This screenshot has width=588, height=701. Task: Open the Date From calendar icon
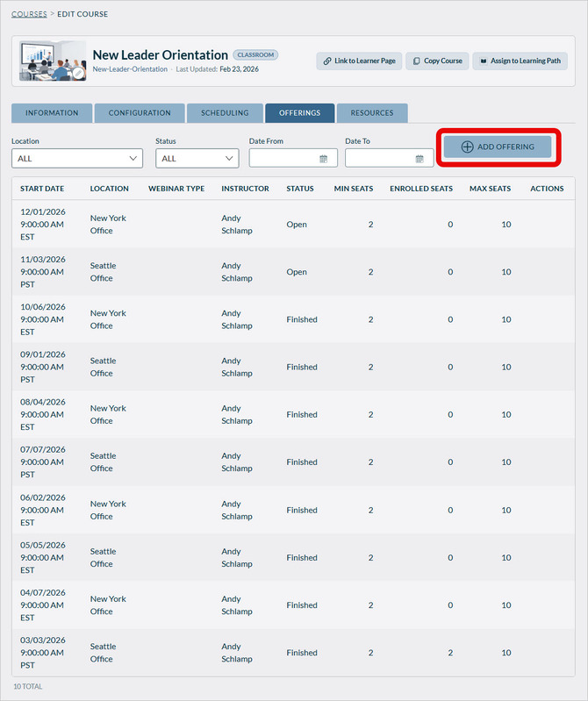tap(324, 159)
